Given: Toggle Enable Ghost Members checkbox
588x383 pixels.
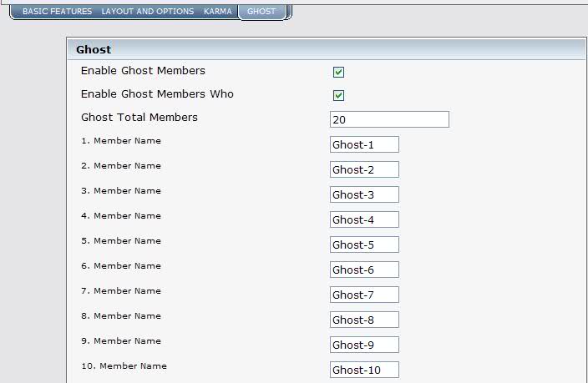Looking at the screenshot, I should point(338,72).
